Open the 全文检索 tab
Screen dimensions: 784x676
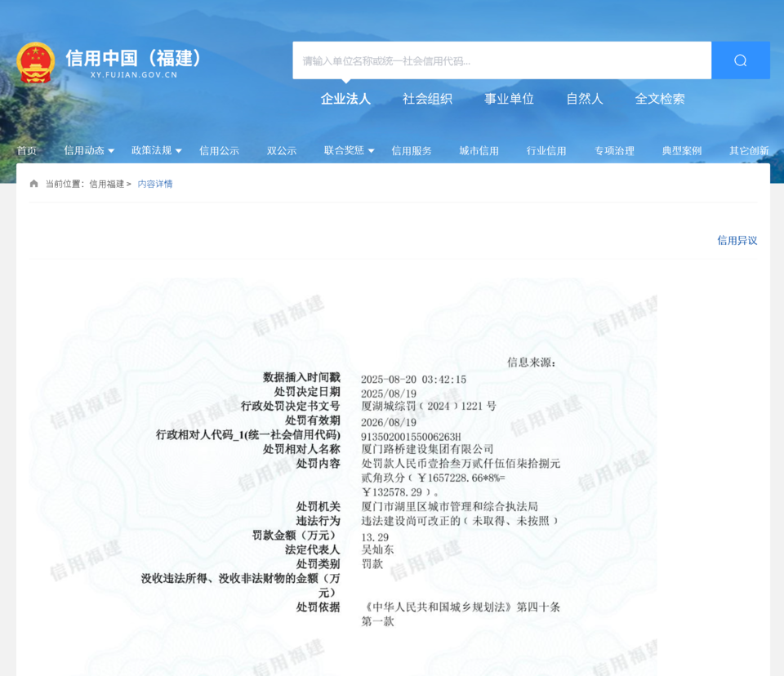(x=660, y=99)
